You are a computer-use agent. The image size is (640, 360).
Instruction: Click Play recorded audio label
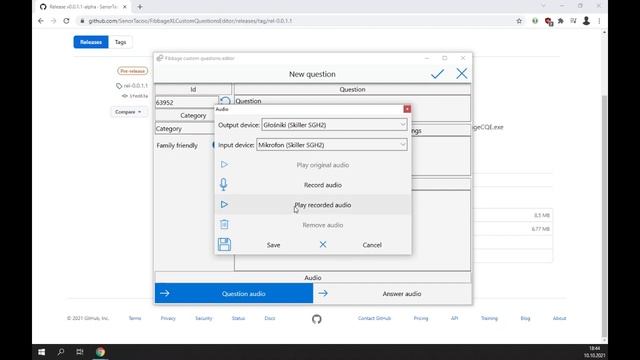pyautogui.click(x=322, y=205)
